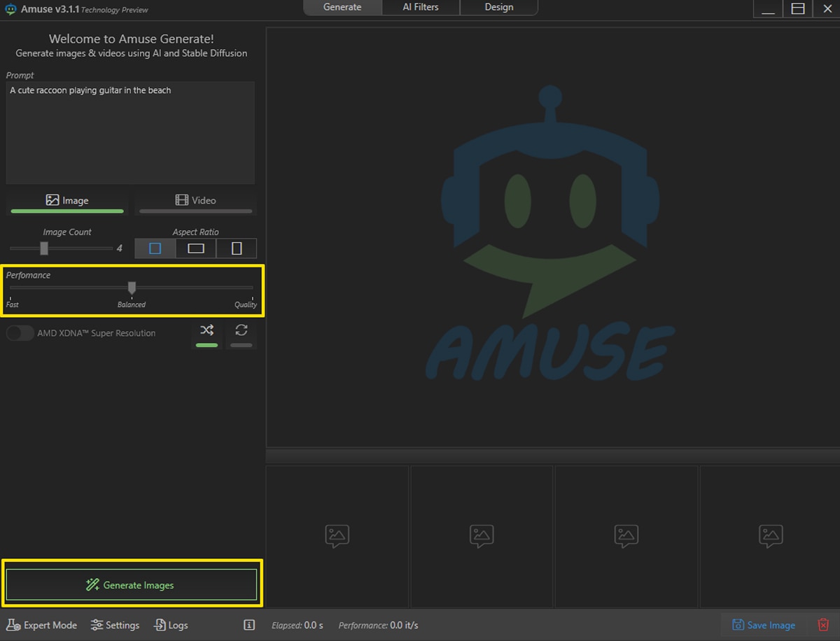The width and height of the screenshot is (840, 641).
Task: Select Image generation mode
Action: point(67,200)
